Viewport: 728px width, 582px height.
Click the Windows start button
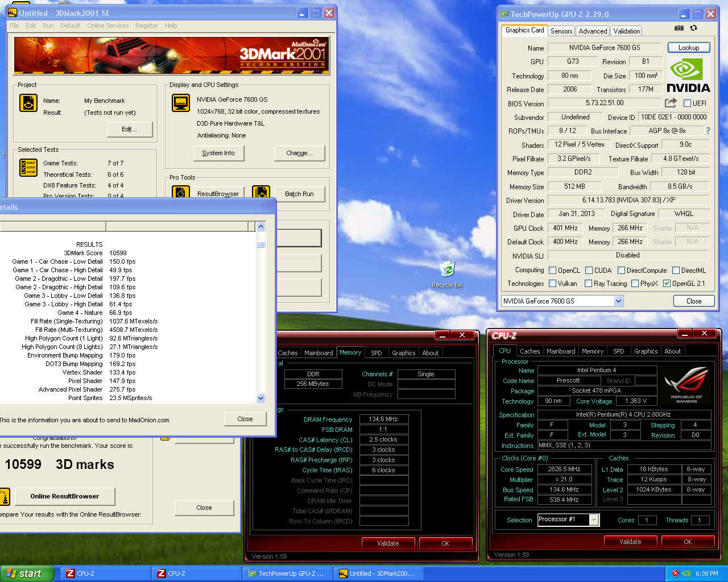(27, 573)
